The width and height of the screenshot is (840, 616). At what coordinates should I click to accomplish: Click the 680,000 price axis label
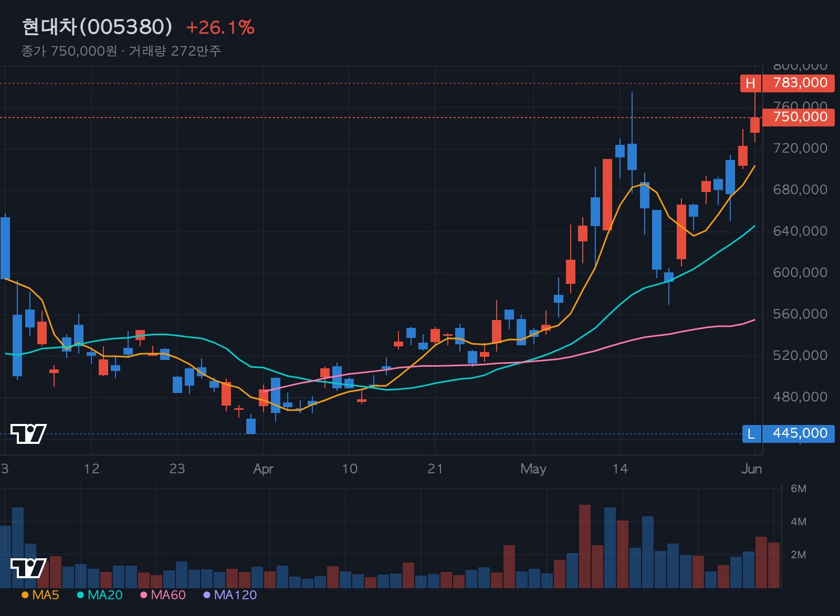click(x=800, y=189)
